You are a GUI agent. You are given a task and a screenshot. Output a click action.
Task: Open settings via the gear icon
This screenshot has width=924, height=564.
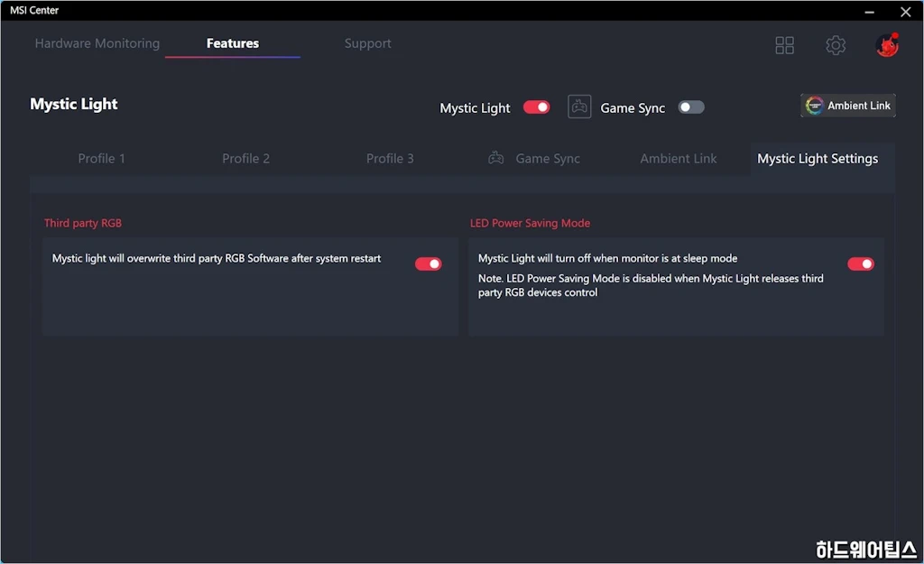coord(835,45)
